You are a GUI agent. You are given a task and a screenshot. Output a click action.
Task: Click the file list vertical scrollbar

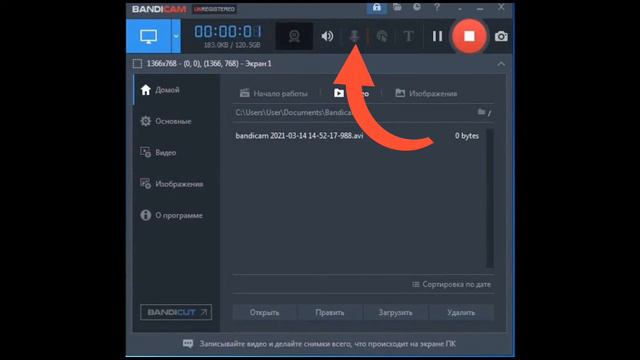[x=490, y=199]
